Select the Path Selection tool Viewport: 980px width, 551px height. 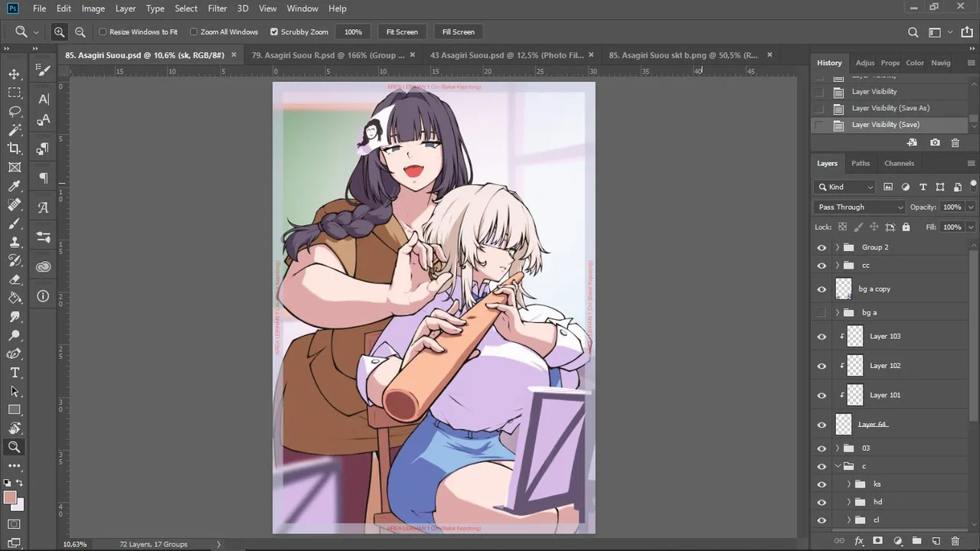[x=15, y=391]
